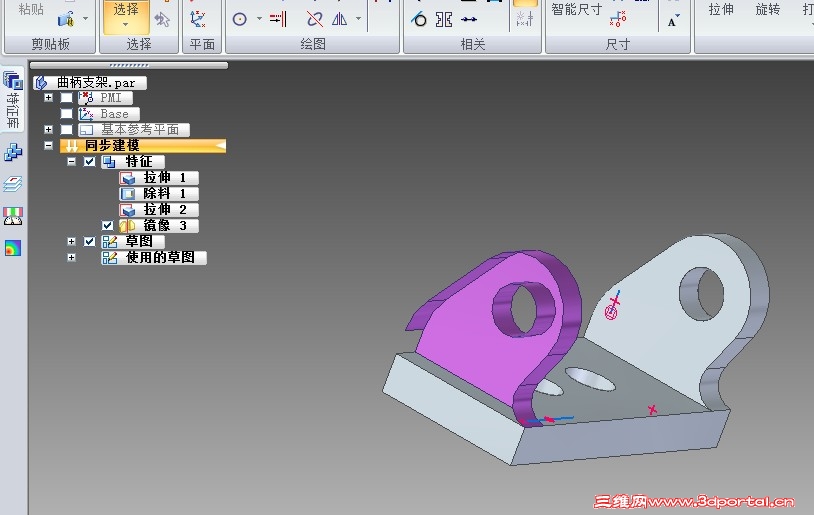Click the paste-special clipboard icon
The image size is (814, 515).
65,19
